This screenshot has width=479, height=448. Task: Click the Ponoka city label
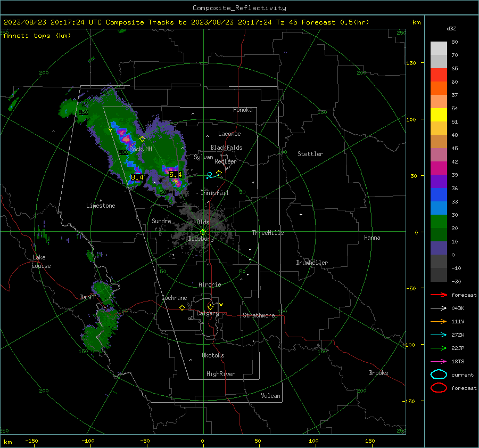pos(243,110)
